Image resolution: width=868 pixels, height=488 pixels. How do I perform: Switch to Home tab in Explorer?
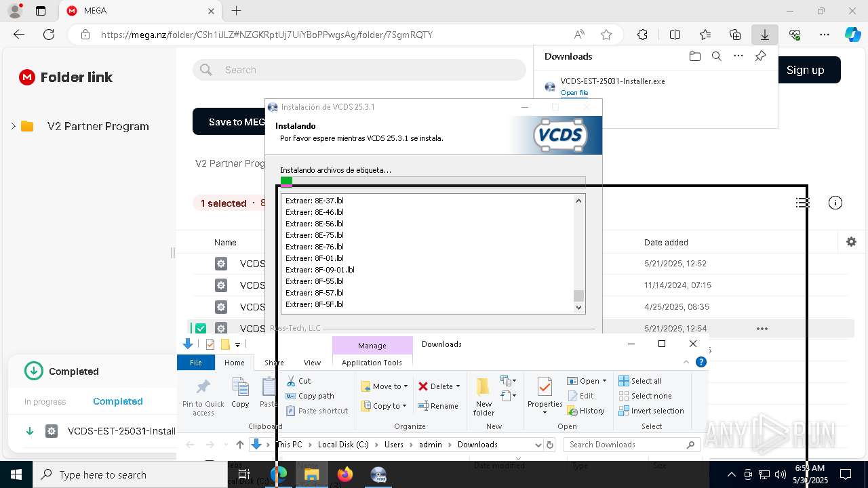(x=235, y=363)
